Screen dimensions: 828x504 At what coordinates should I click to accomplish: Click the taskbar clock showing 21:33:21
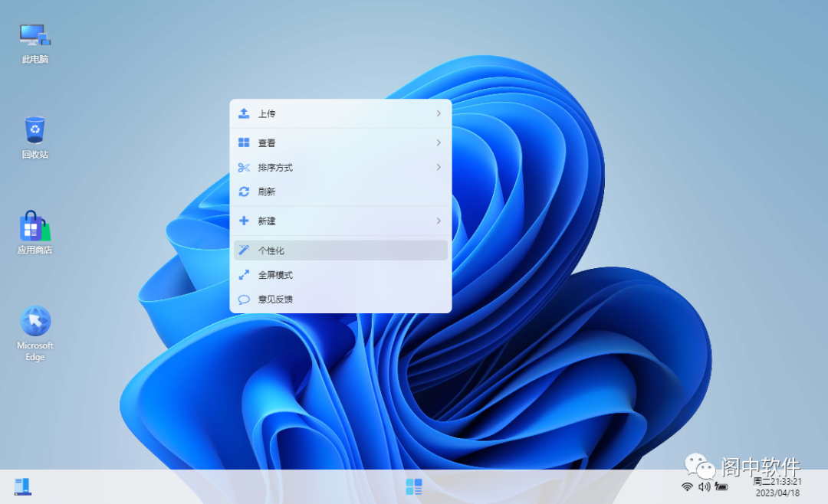coord(777,481)
